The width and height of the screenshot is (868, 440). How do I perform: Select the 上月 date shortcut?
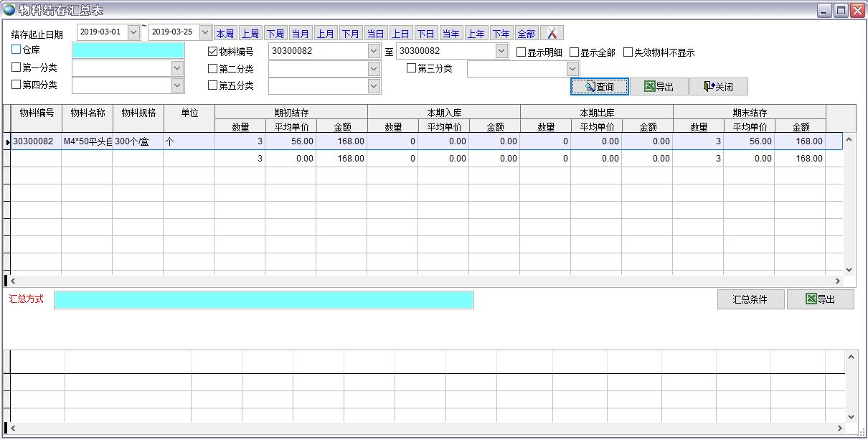click(x=326, y=34)
